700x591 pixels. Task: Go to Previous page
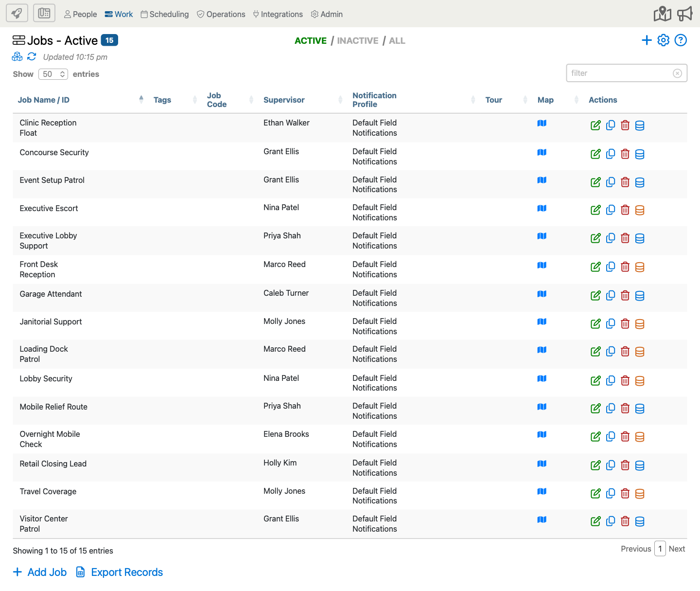click(x=636, y=549)
